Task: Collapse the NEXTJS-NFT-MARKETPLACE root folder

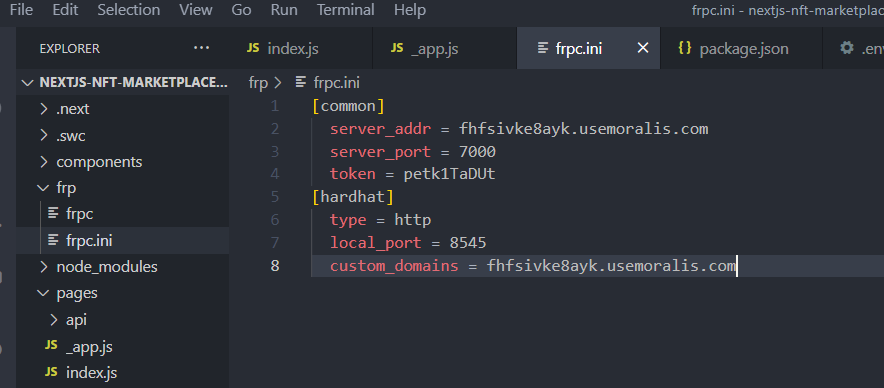Action: pos(122,83)
